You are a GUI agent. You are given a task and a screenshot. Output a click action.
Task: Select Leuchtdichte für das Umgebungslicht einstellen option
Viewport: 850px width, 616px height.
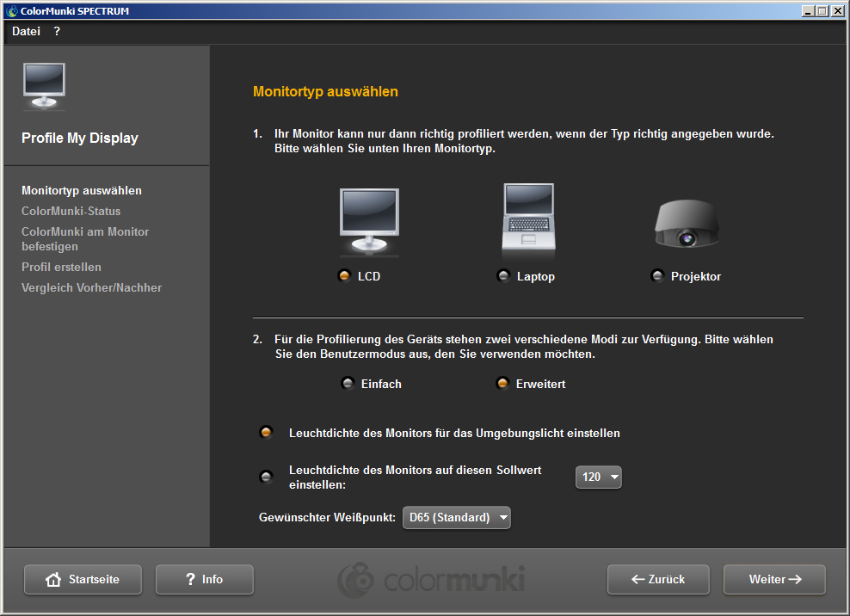[266, 432]
